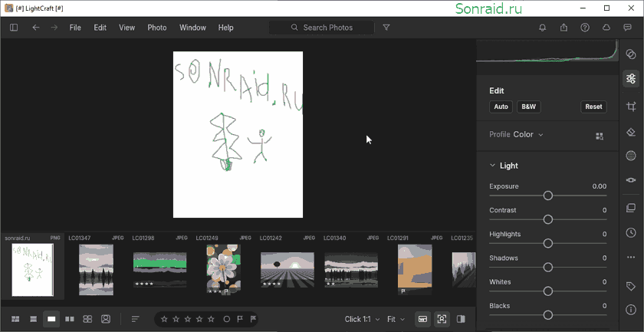
Task: Open the Edit menu
Action: (x=100, y=28)
